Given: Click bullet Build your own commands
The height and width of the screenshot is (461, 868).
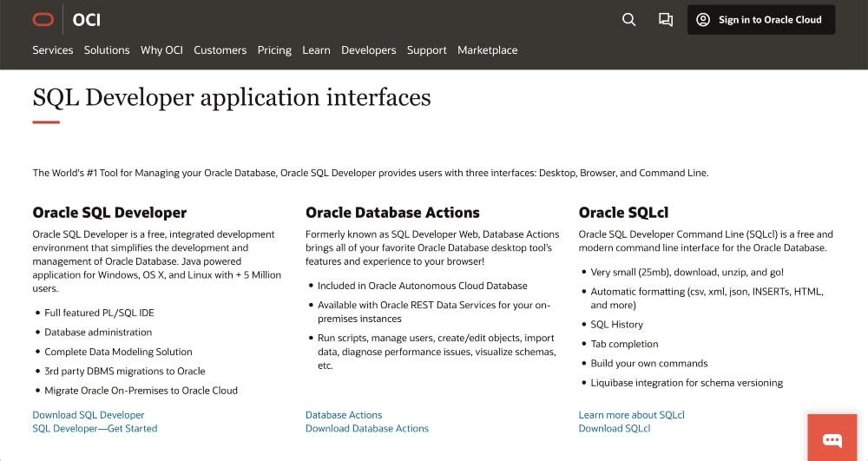Looking at the screenshot, I should tap(648, 363).
